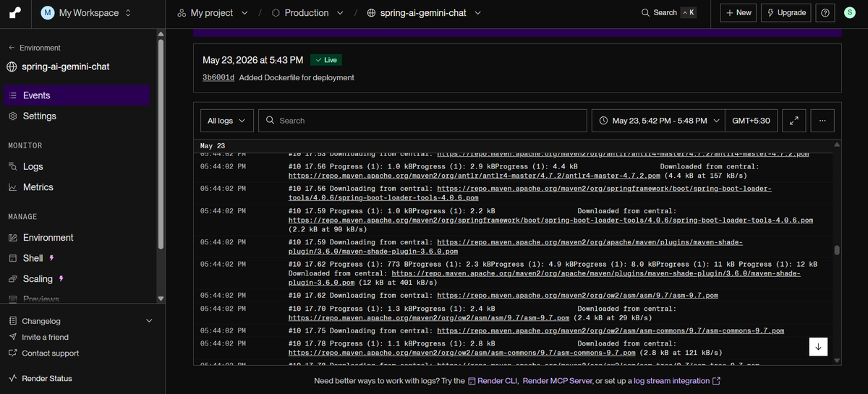Click the Contact support external icon
Viewport: 868px width, 394px height.
(x=12, y=354)
